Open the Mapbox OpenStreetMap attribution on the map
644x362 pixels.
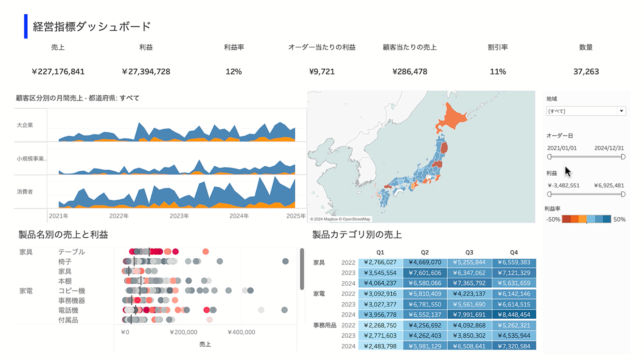[341, 219]
